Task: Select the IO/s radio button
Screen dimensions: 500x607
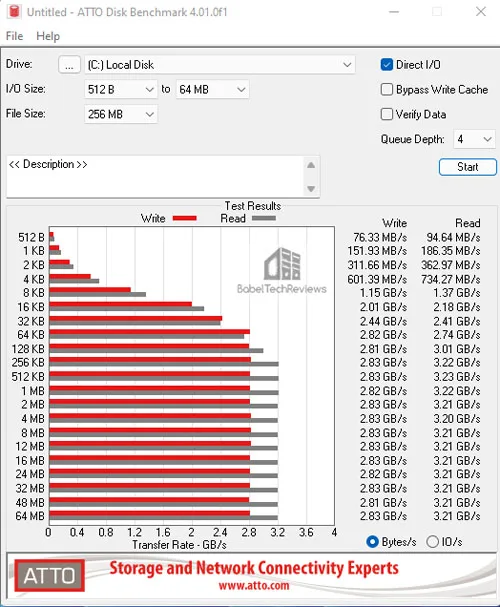Action: pyautogui.click(x=432, y=542)
